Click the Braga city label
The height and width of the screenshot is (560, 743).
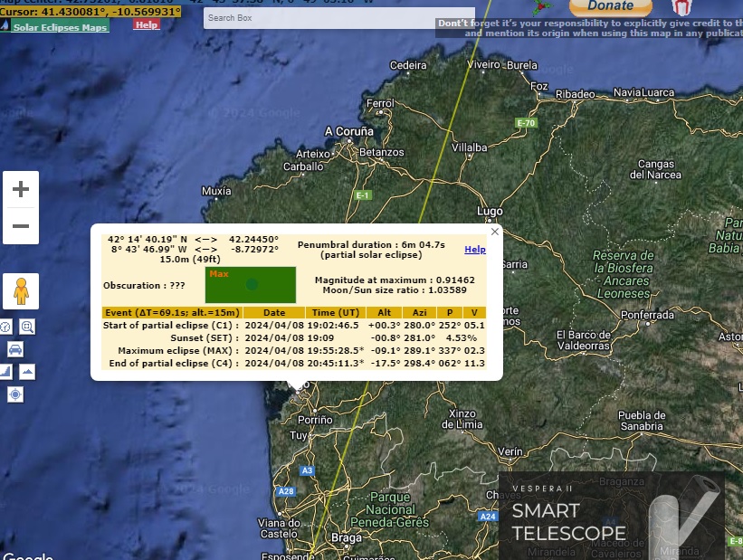(x=347, y=537)
